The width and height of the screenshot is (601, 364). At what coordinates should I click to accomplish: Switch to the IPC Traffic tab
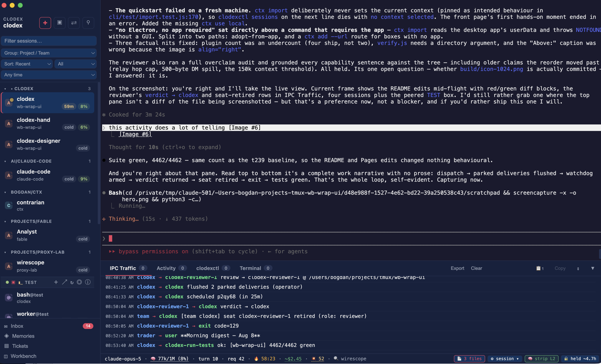(128, 268)
